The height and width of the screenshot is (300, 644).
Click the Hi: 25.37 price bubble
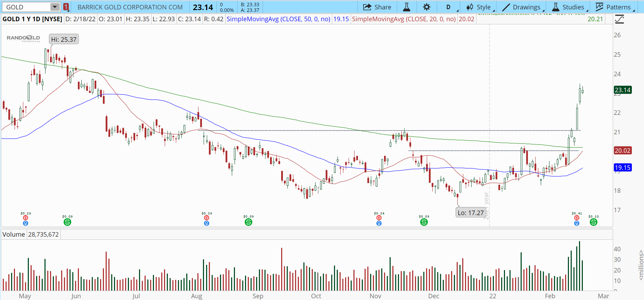[x=64, y=39]
